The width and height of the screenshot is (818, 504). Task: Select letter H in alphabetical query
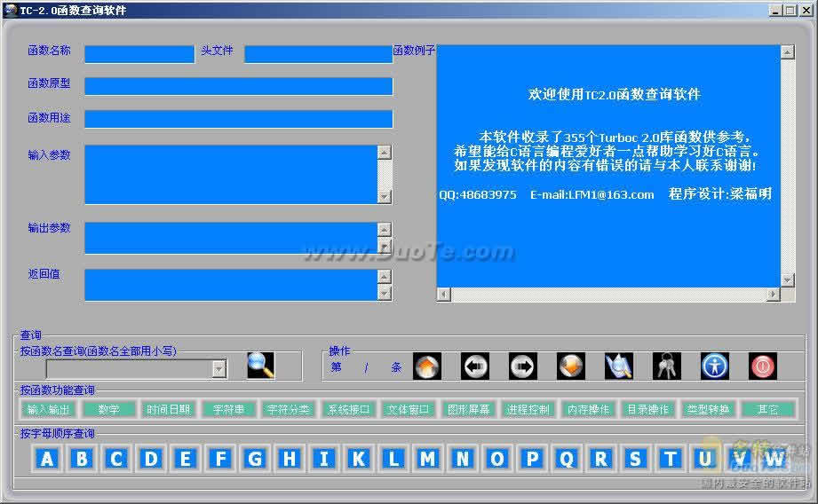coord(289,459)
